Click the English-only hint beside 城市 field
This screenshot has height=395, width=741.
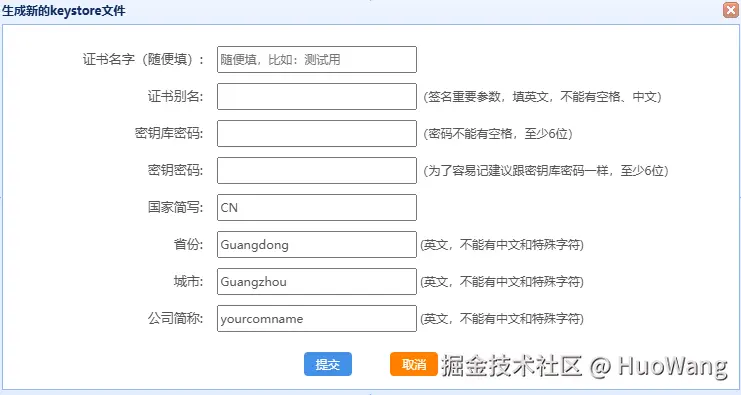point(502,282)
